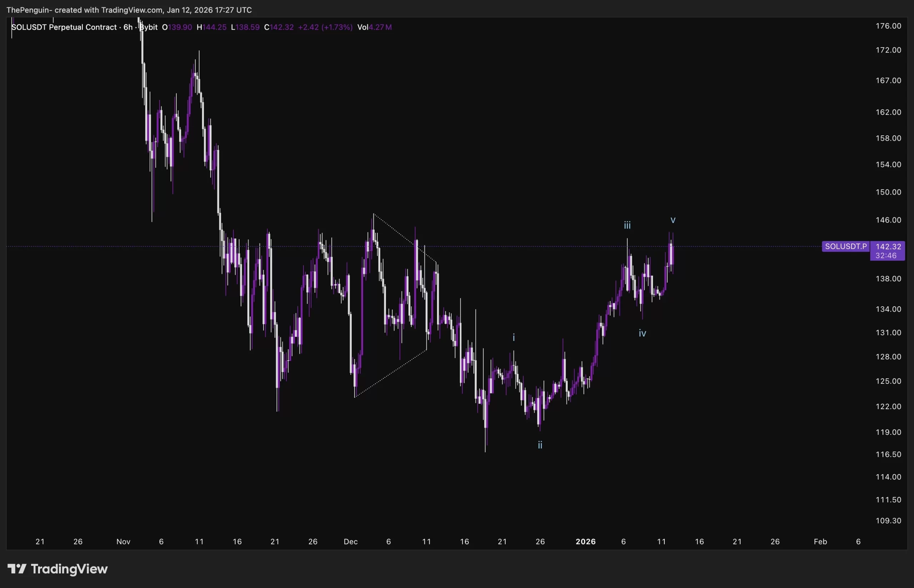Click ThePenguin TradingView.com header caption
This screenshot has height=588, width=914.
[129, 10]
